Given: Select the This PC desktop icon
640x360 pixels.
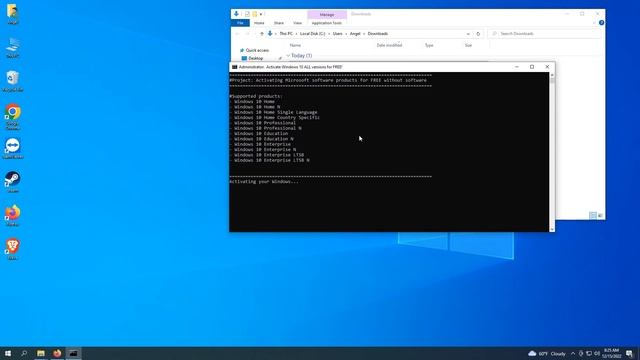Looking at the screenshot, I should pyautogui.click(x=13, y=47).
